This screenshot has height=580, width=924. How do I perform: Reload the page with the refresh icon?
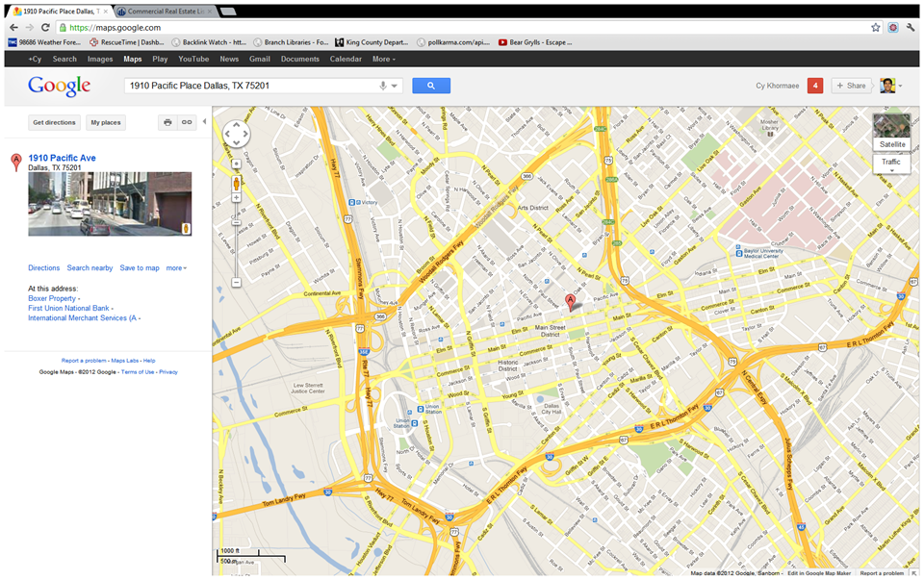pyautogui.click(x=45, y=28)
